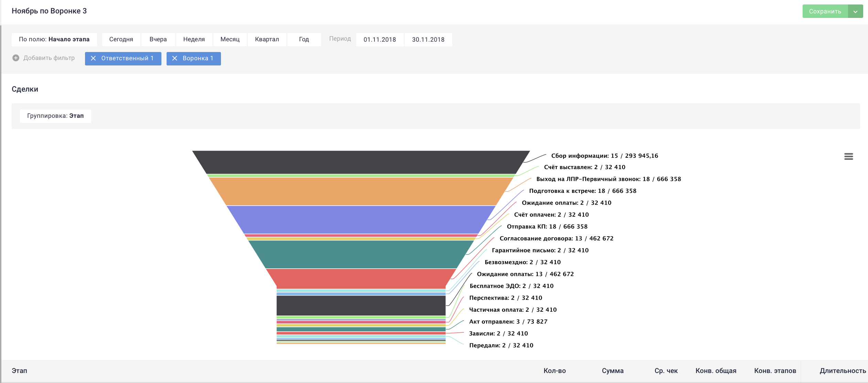868x383 pixels.
Task: Switch the period to Квартал
Action: pyautogui.click(x=267, y=40)
